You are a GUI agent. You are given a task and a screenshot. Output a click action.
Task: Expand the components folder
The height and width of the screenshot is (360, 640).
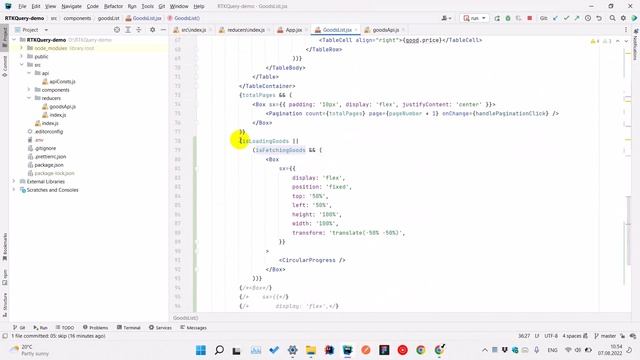coord(29,90)
